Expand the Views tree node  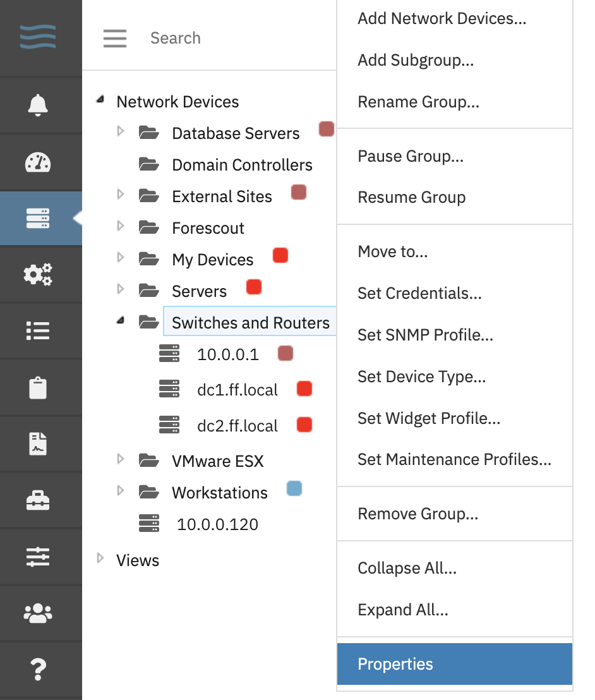[x=100, y=558]
